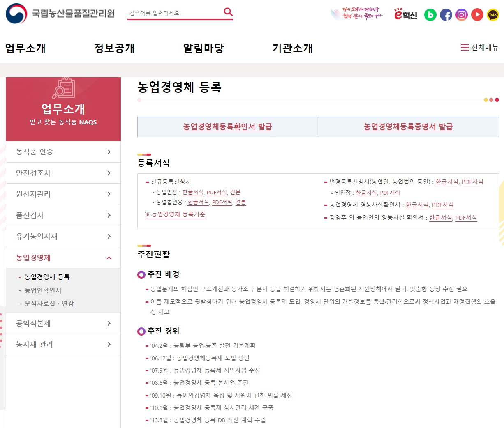Expand 유기농업자재 sidebar chevron
Screen dimensions: 504x428
click(x=109, y=236)
